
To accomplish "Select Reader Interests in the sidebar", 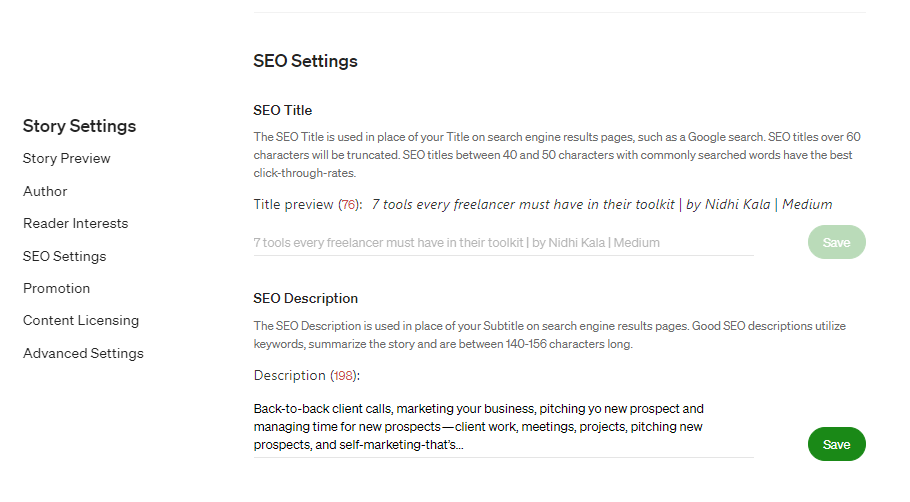I will [75, 223].
